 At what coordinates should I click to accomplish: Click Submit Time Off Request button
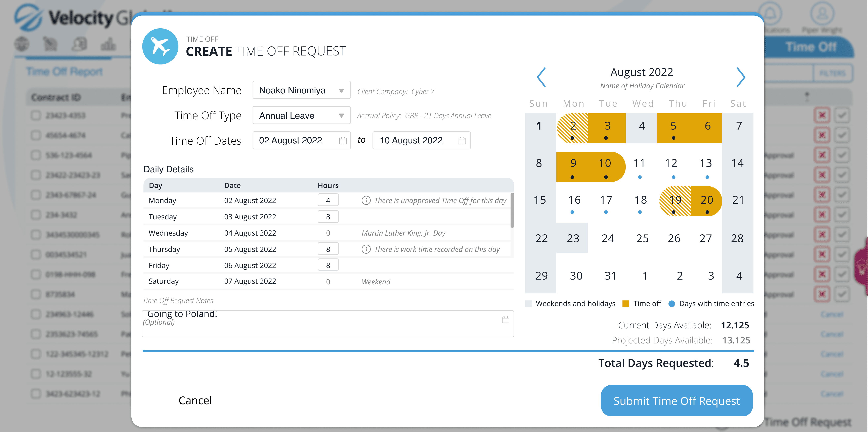pos(676,401)
